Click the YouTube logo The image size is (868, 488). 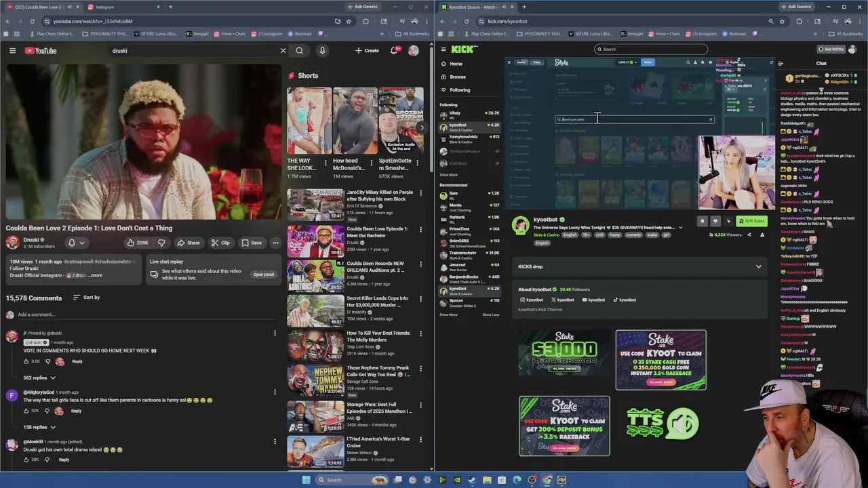41,51
